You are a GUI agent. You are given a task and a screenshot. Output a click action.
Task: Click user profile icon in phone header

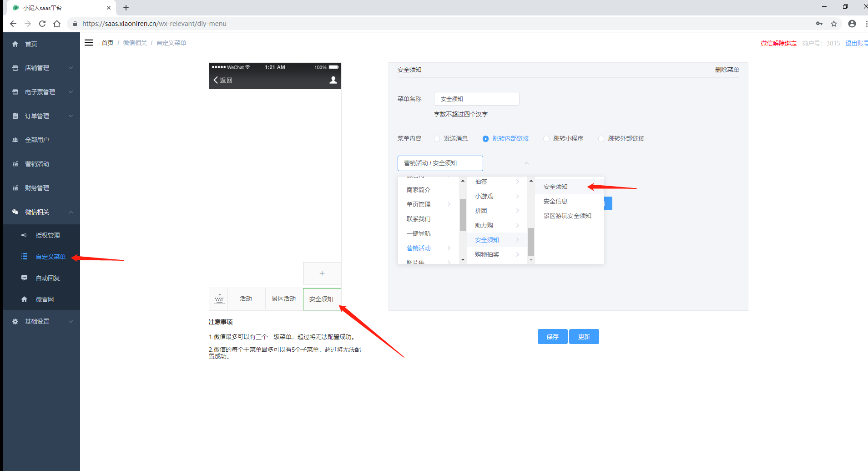coord(333,80)
